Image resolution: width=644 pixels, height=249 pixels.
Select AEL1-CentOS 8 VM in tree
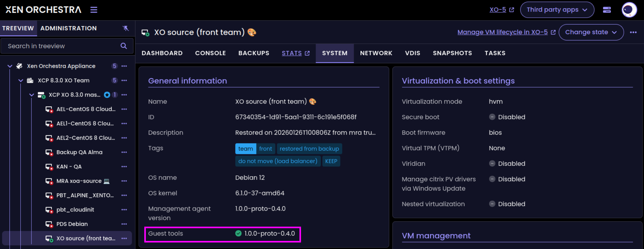click(x=85, y=124)
